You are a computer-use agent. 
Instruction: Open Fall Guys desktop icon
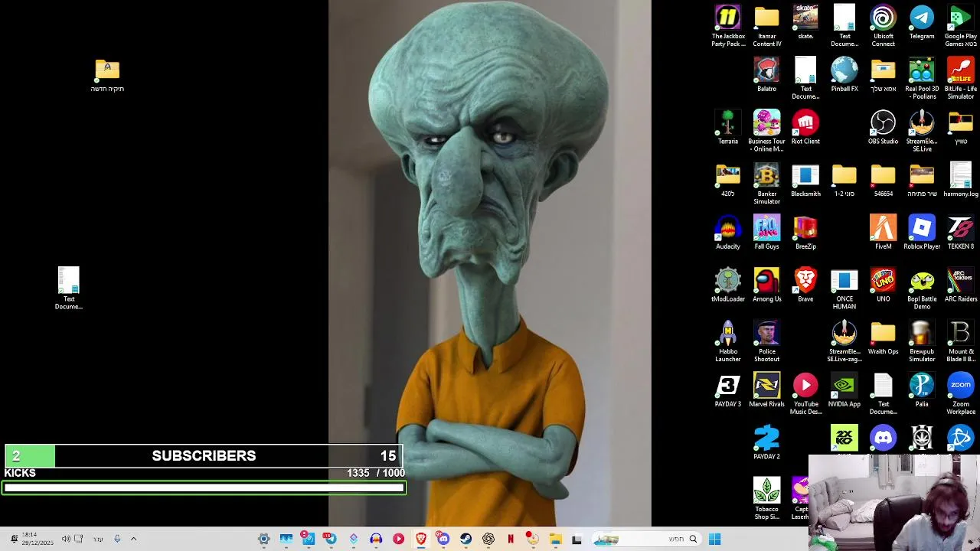click(x=766, y=233)
